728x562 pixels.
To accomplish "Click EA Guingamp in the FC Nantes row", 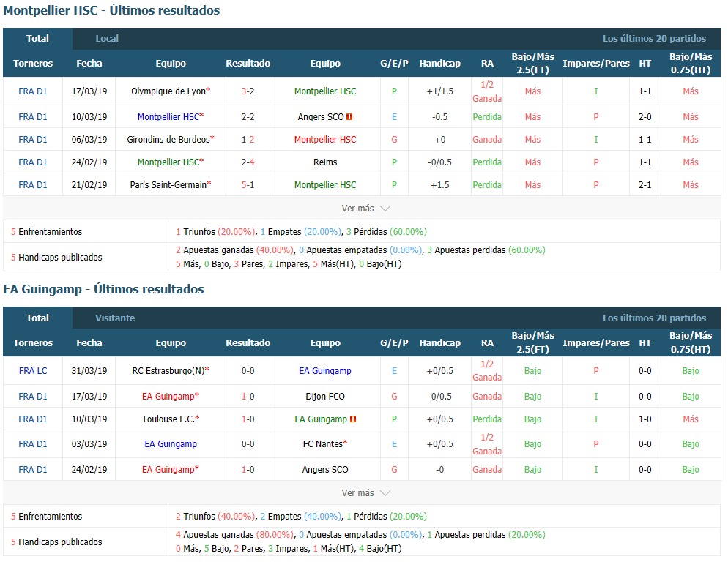I will point(171,444).
